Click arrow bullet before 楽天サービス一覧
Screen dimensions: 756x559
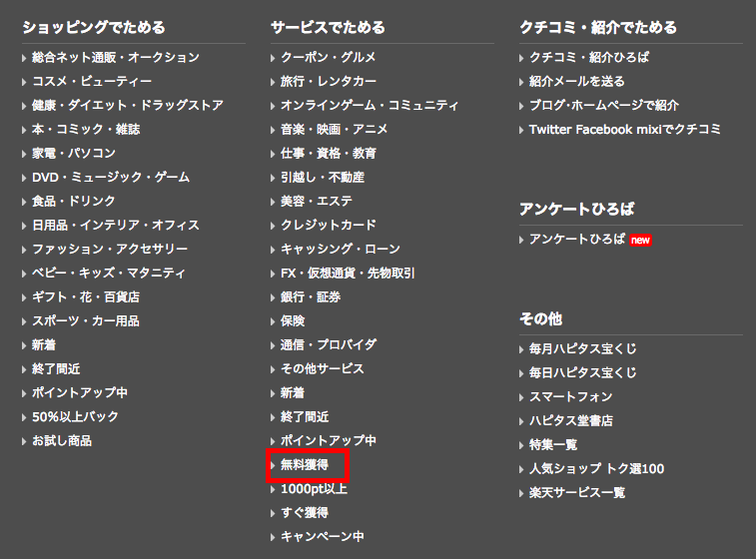click(x=521, y=493)
